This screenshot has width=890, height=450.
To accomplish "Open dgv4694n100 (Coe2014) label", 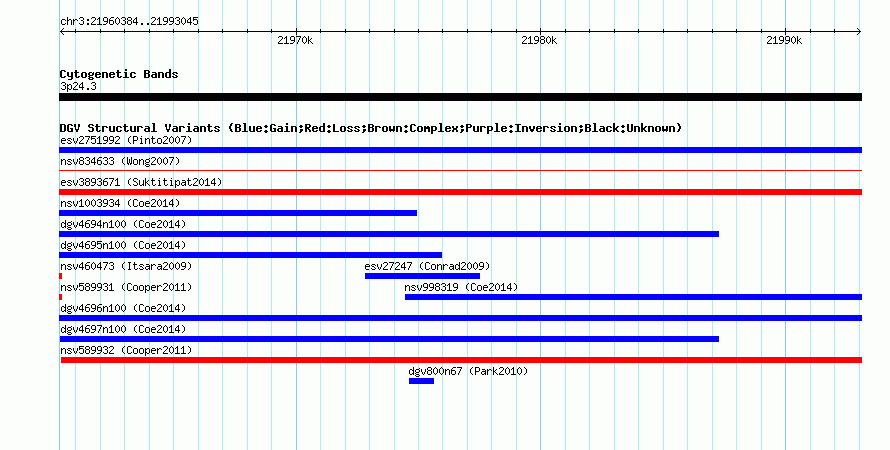I will [123, 224].
